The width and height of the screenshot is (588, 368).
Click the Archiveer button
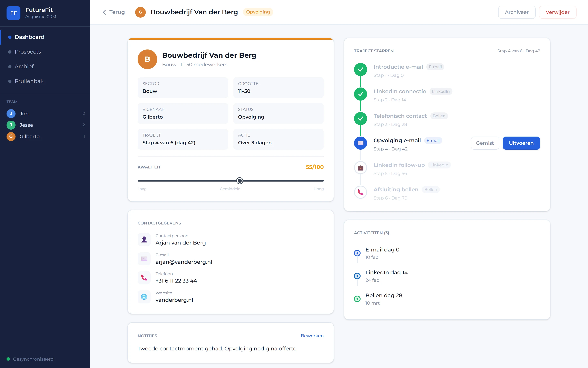point(517,12)
